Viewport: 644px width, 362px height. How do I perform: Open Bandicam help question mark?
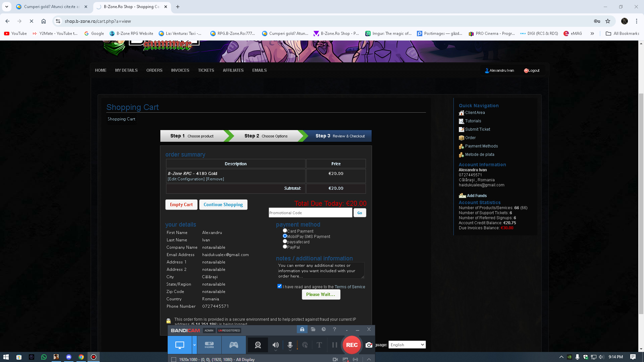pos(334,329)
